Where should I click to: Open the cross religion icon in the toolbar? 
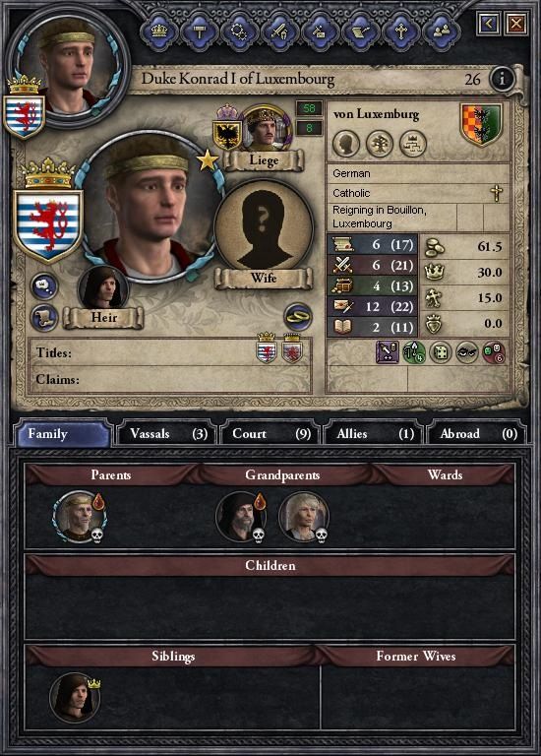click(x=400, y=31)
